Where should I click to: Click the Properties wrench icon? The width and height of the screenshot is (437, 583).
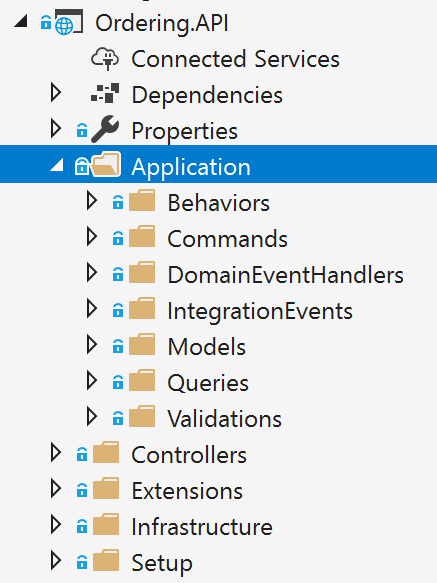click(x=105, y=129)
